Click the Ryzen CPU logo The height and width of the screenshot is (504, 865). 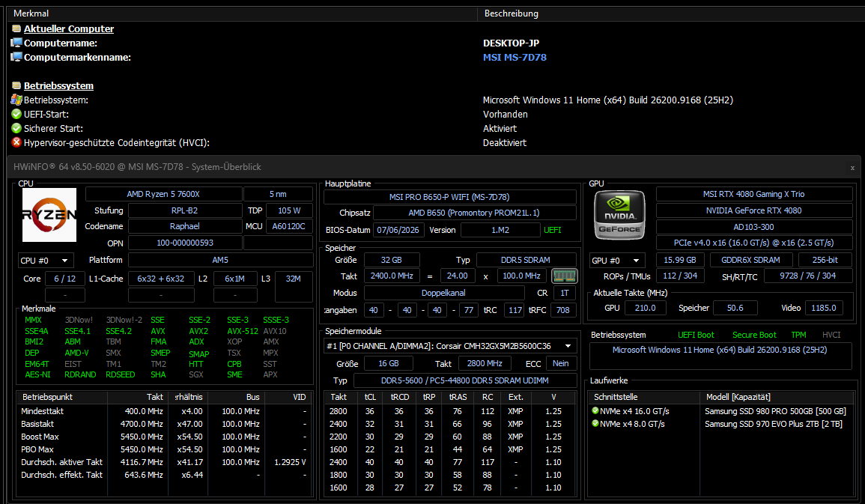pos(49,214)
